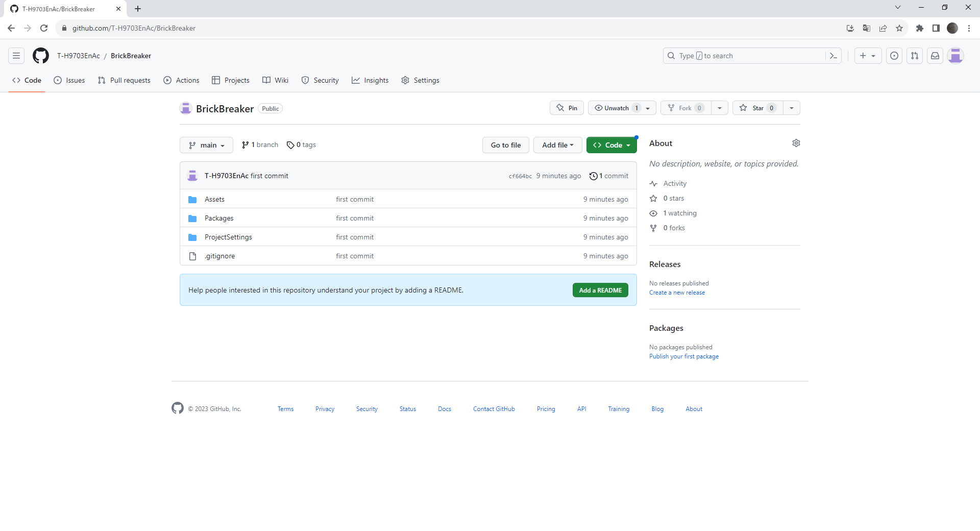Image resolution: width=980 pixels, height=531 pixels.
Task: Open repository Settings tab
Action: (x=420, y=80)
